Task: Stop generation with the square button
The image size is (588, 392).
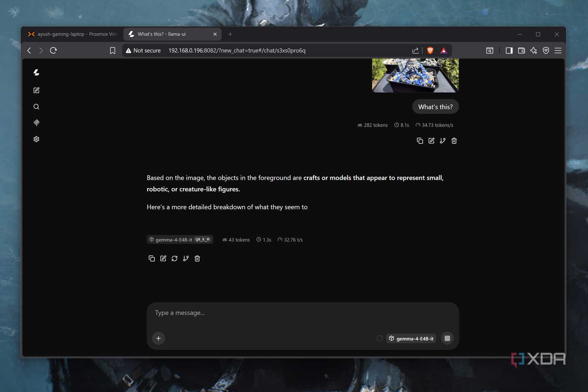Action: coord(447,338)
